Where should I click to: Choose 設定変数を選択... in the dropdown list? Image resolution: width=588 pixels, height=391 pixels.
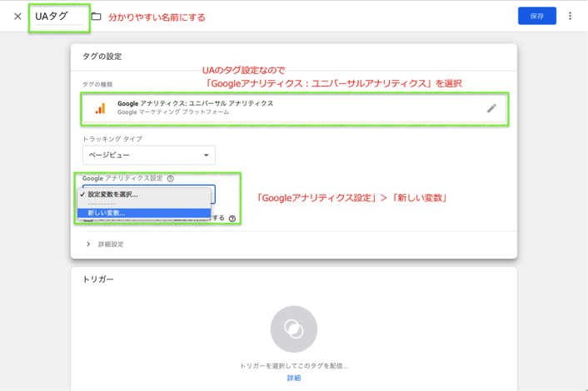coord(144,195)
